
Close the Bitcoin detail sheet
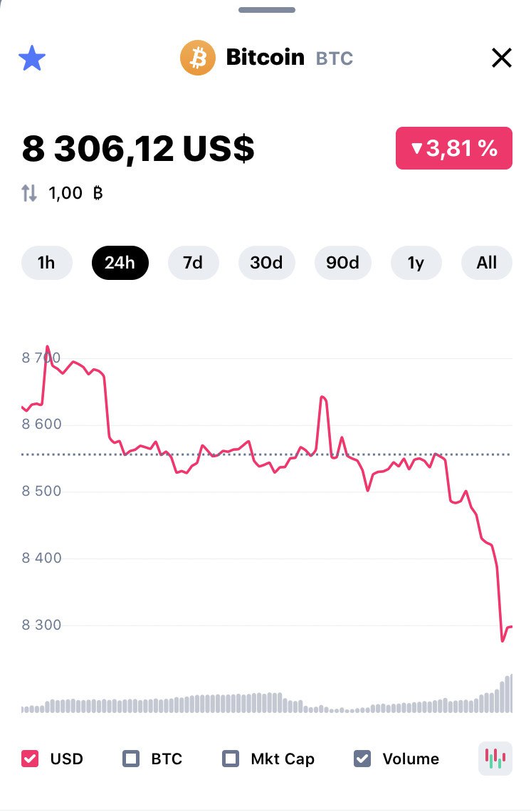[x=502, y=58]
